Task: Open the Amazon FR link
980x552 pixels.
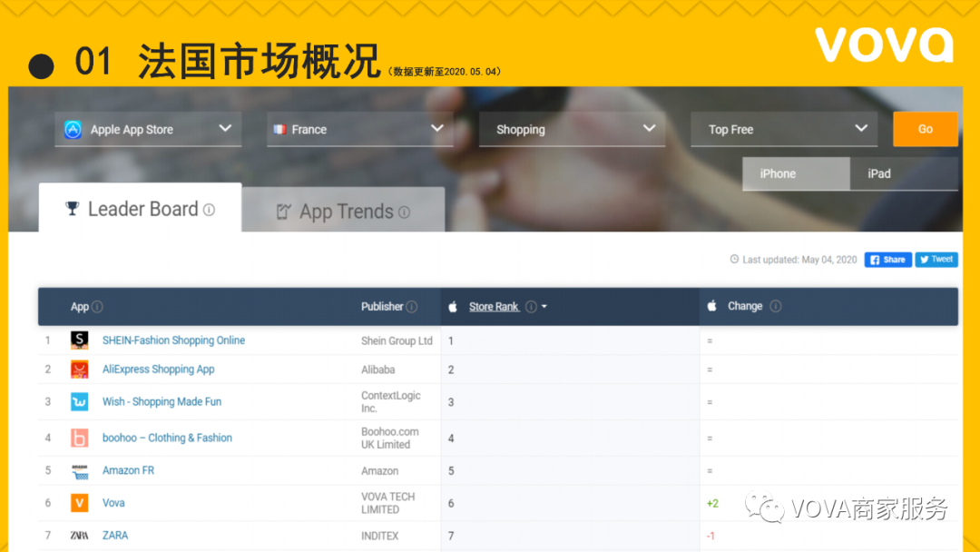Action: (128, 470)
